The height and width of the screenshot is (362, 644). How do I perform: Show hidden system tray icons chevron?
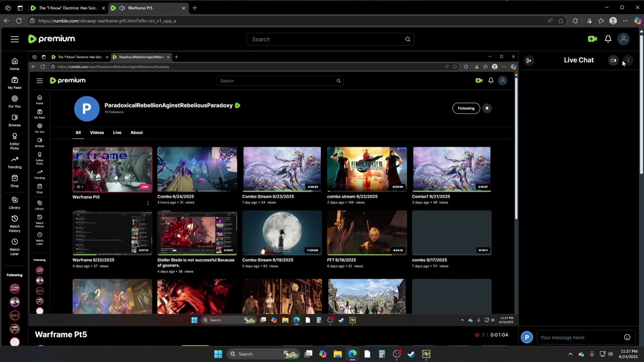click(x=570, y=354)
